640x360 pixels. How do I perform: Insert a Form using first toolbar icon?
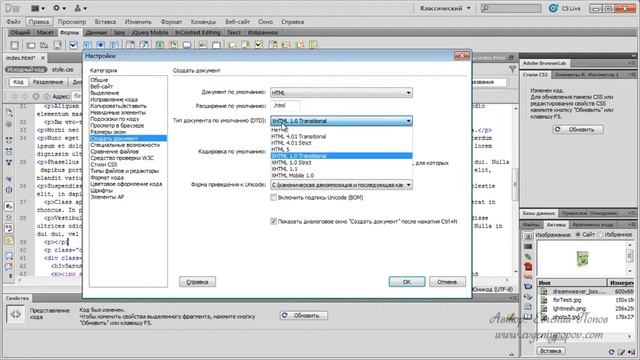pyautogui.click(x=14, y=45)
